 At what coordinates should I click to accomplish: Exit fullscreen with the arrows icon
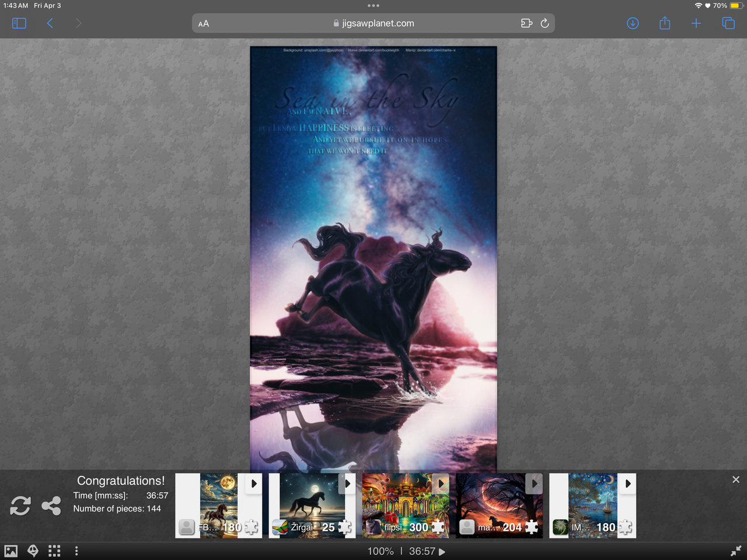tap(736, 551)
